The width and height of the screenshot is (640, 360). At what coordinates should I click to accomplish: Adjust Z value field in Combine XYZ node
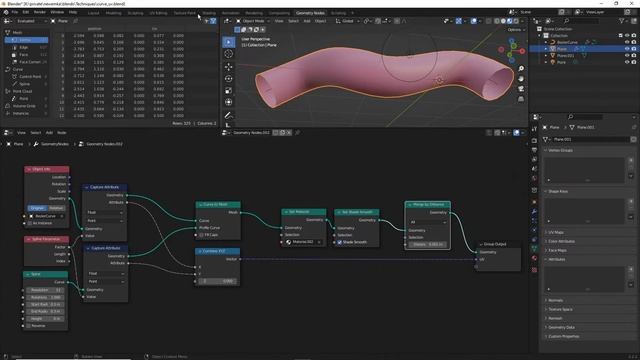pyautogui.click(x=218, y=281)
